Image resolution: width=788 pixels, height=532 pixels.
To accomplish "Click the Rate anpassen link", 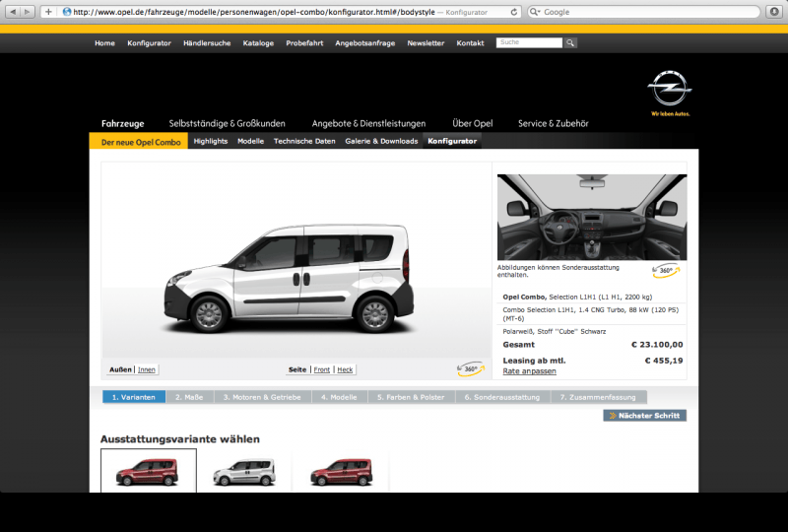I will 530,371.
